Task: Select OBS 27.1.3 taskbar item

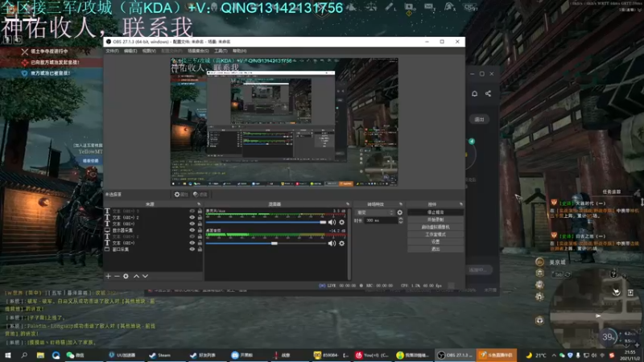Action: tap(455, 355)
